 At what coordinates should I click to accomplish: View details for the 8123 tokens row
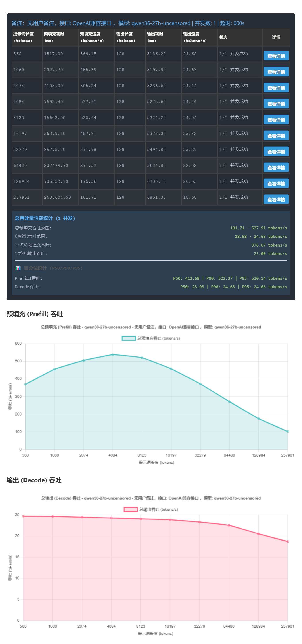pyautogui.click(x=276, y=120)
